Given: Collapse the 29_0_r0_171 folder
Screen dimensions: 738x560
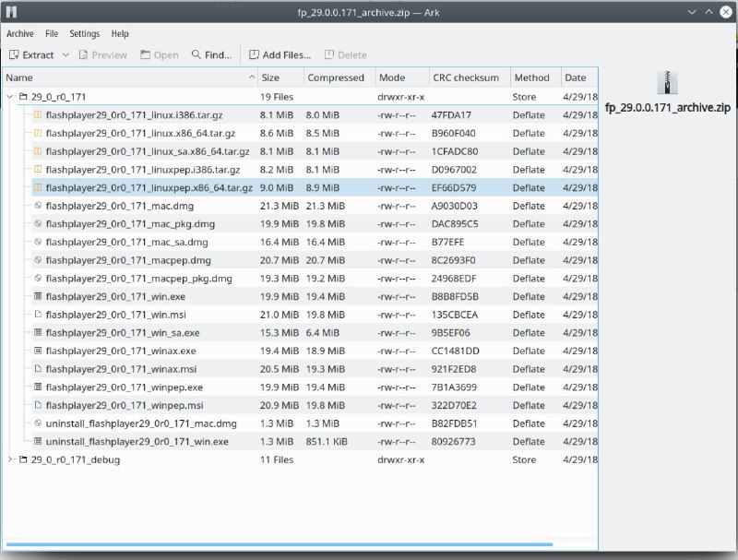Looking at the screenshot, I should click(10, 97).
